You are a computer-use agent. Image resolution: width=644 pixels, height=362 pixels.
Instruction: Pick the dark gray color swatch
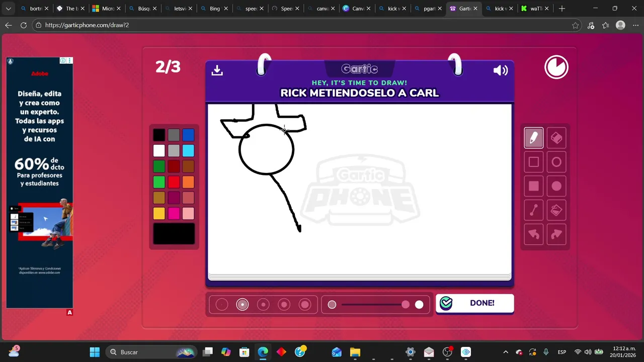[174, 135]
